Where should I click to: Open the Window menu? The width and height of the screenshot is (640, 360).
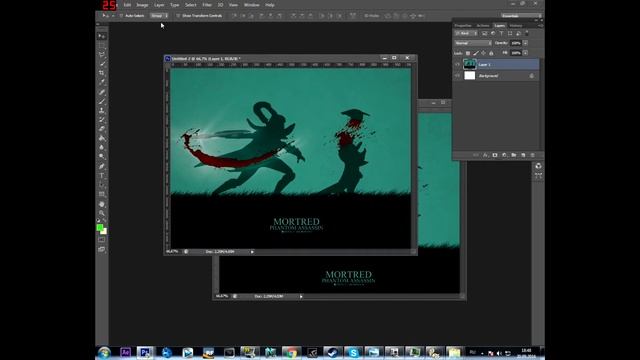pyautogui.click(x=251, y=5)
